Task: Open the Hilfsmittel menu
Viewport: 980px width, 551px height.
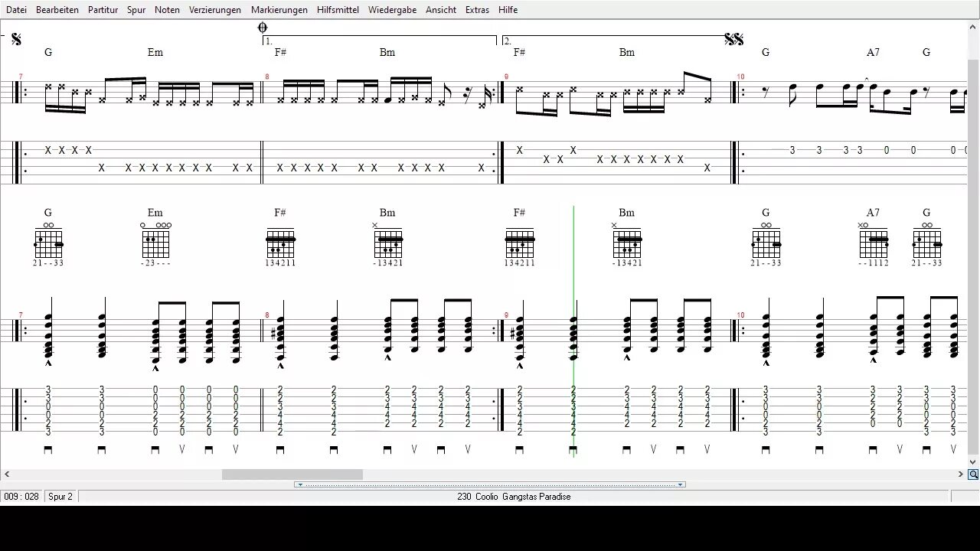Action: (x=338, y=10)
